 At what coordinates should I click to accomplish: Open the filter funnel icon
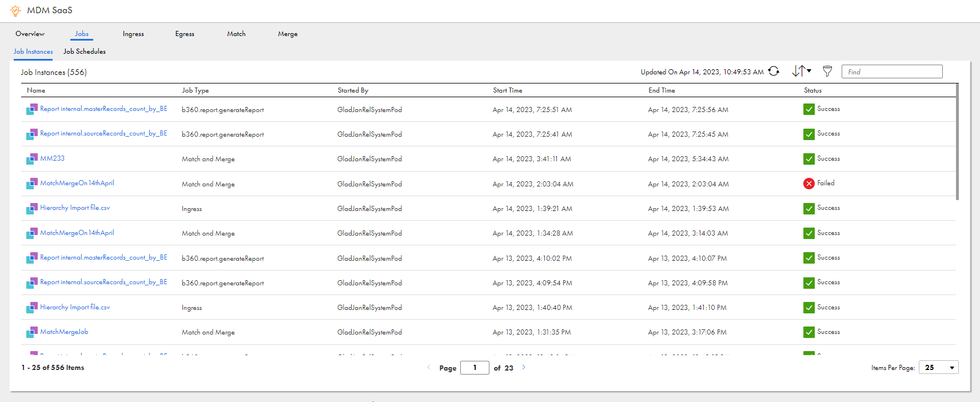click(827, 71)
